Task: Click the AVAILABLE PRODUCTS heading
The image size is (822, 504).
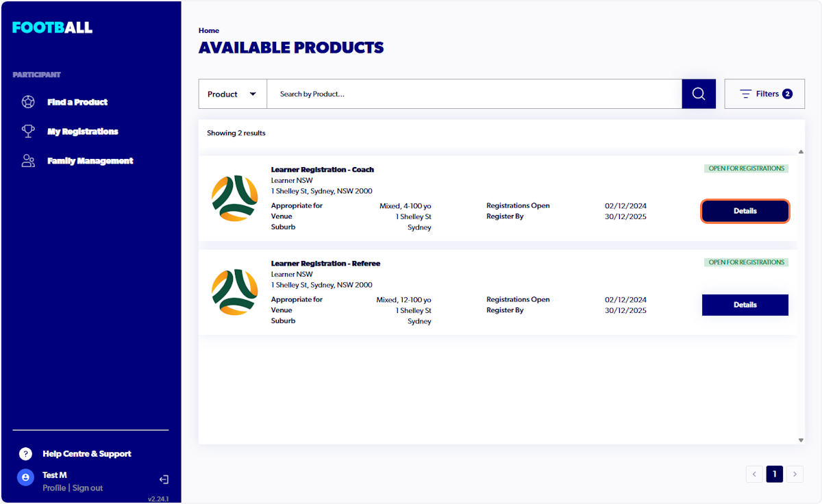Action: pyautogui.click(x=291, y=48)
